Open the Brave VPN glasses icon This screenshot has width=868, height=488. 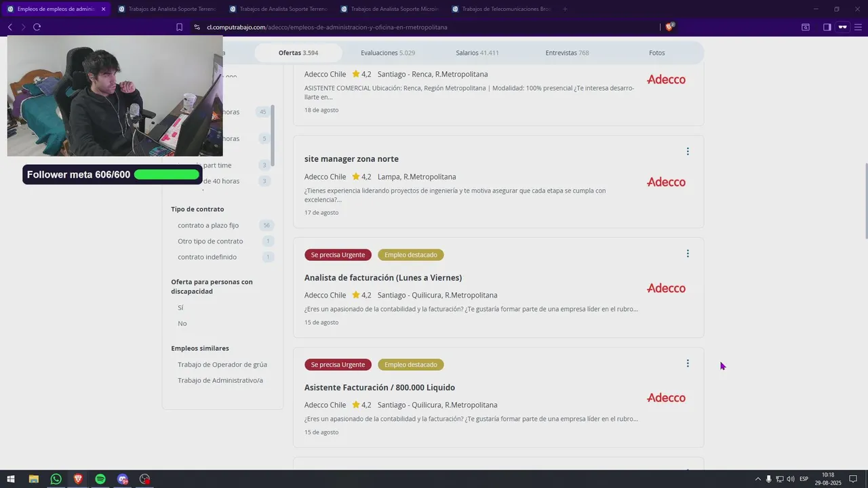click(843, 27)
